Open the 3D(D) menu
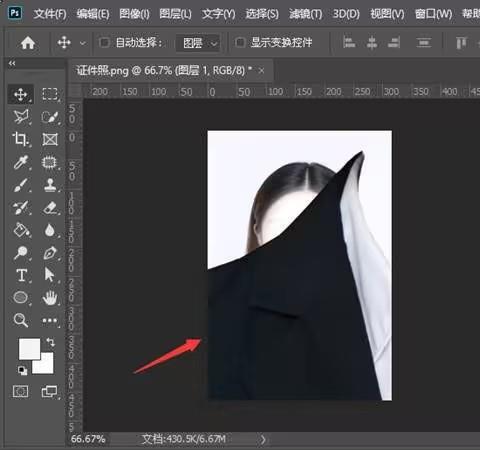The image size is (480, 450). coord(346,14)
